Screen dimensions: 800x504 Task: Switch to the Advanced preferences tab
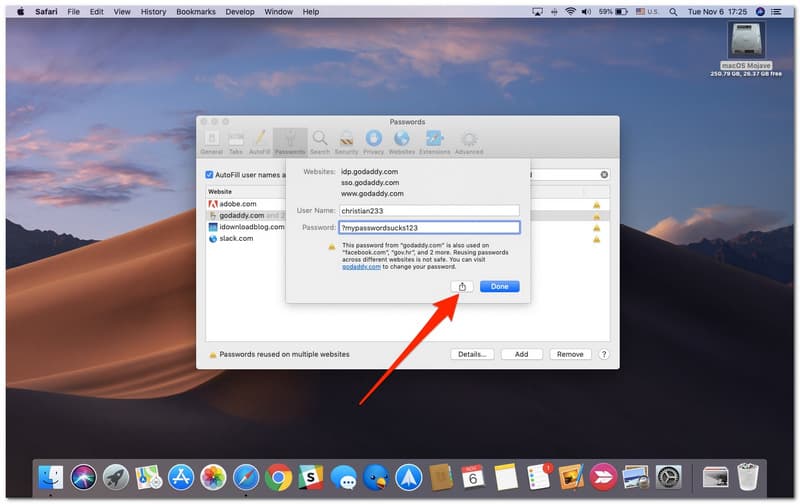pos(469,142)
